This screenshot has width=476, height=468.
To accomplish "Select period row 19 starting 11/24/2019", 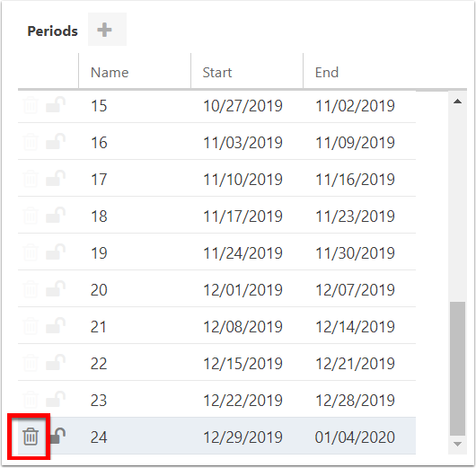I will coord(216,252).
